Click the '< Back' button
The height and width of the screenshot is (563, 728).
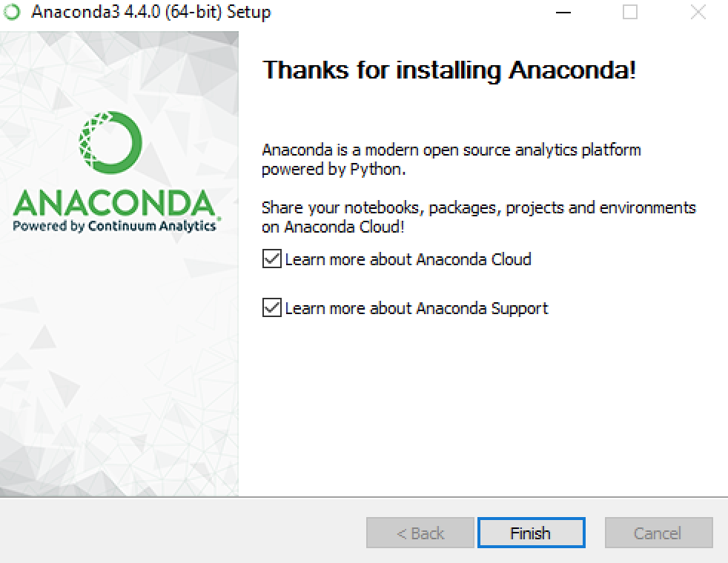pyautogui.click(x=419, y=533)
